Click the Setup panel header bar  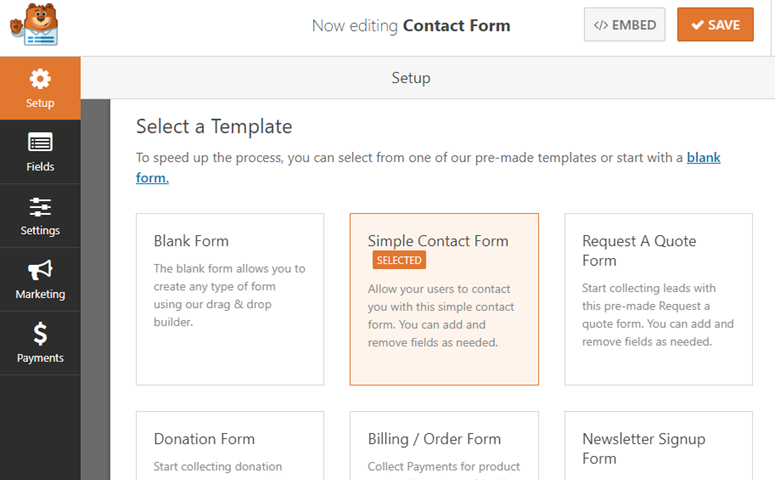coord(411,78)
